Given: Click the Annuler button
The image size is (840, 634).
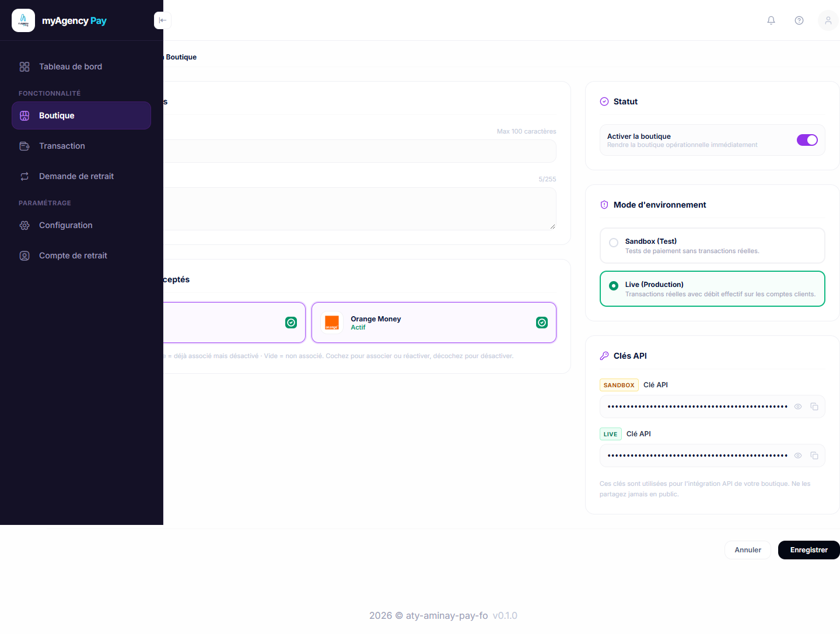Looking at the screenshot, I should coord(748,550).
